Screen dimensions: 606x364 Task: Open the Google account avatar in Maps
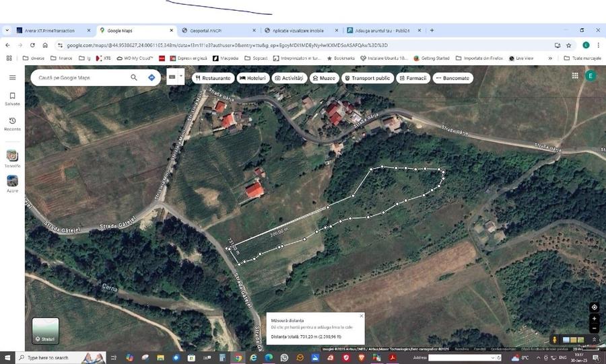click(x=590, y=75)
